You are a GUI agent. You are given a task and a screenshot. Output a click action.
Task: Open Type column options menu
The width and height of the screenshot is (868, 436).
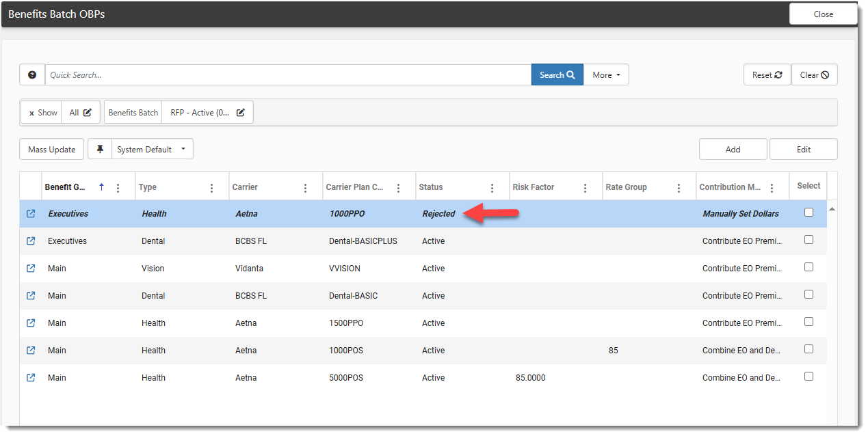point(211,188)
